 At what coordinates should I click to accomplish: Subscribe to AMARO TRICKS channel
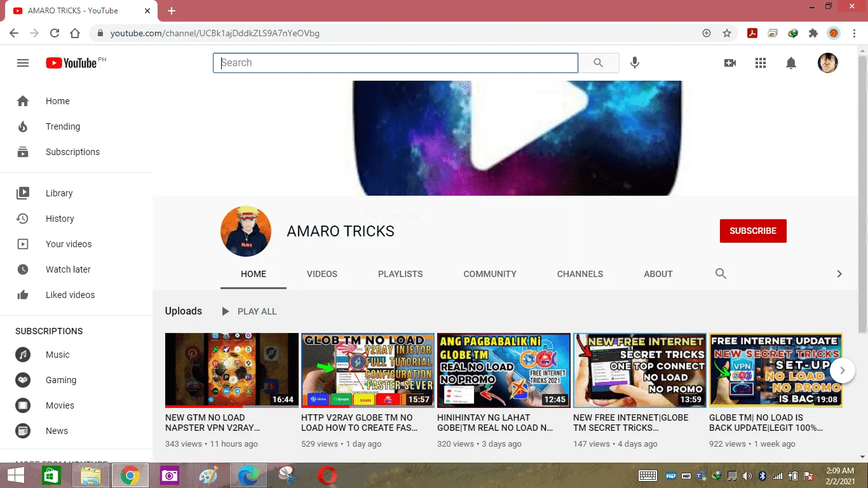[753, 231]
